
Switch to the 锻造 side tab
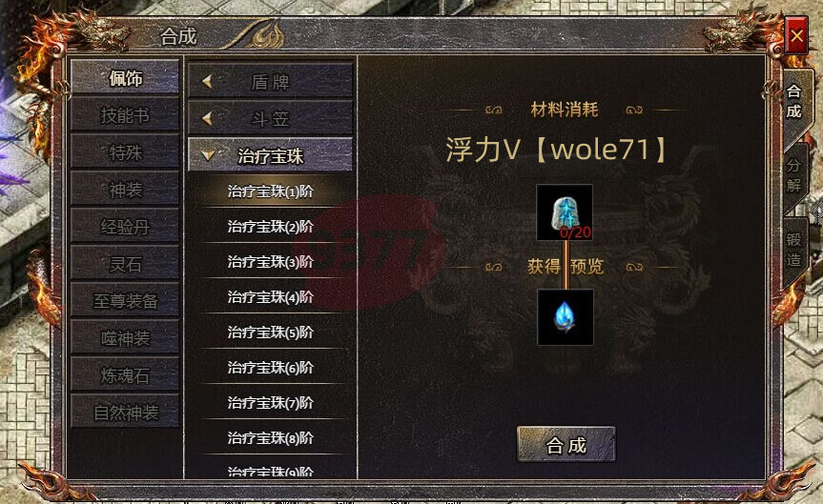[793, 250]
